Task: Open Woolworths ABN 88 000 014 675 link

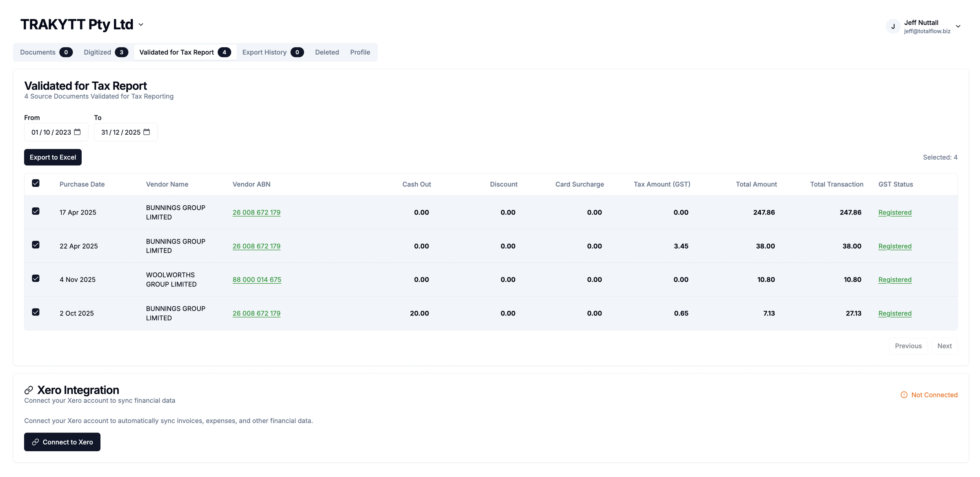Action: [257, 280]
